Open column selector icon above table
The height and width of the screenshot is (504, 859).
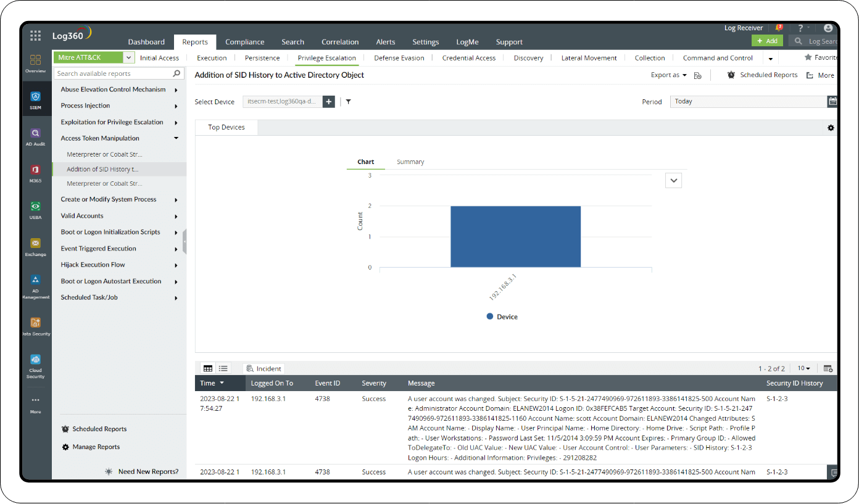click(x=828, y=368)
